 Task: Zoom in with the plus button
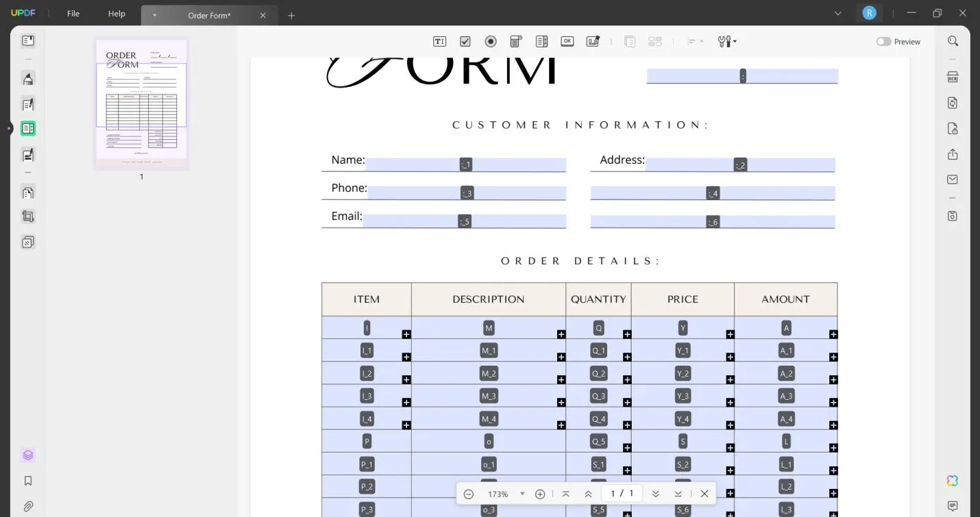click(x=540, y=494)
